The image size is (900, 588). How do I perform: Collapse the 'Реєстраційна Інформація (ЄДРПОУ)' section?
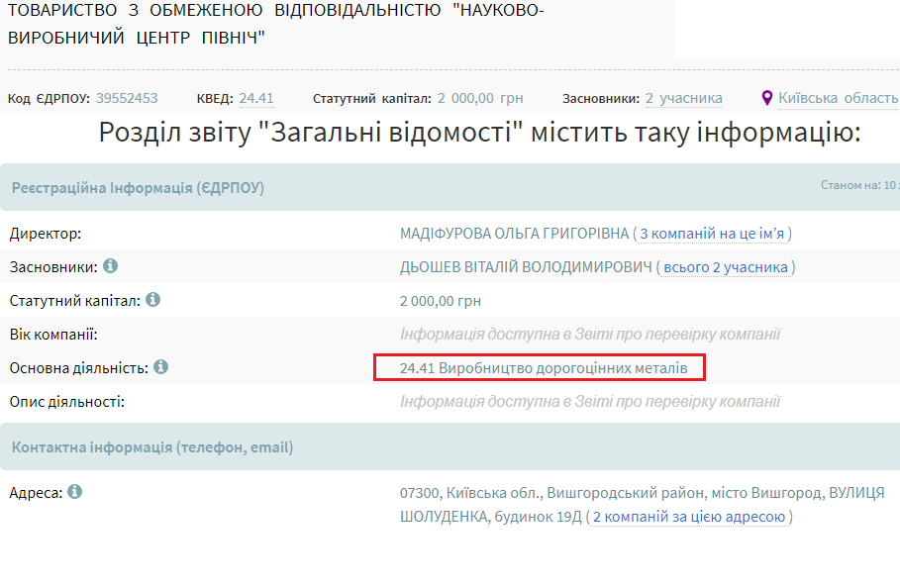click(138, 184)
